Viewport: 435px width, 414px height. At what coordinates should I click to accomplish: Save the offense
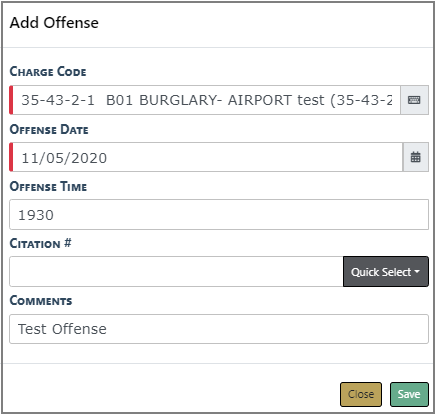click(409, 394)
